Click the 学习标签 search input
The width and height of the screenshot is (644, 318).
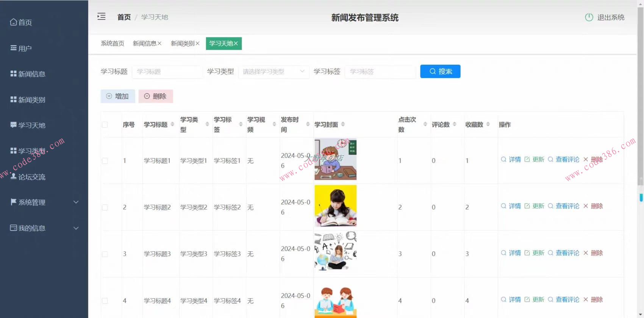380,72
